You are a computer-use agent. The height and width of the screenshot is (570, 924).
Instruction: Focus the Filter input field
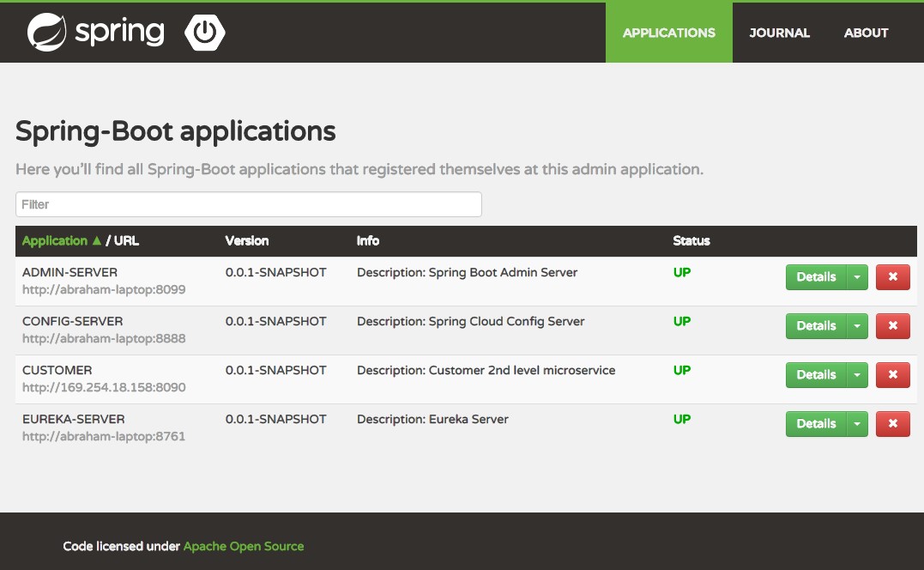pos(249,204)
